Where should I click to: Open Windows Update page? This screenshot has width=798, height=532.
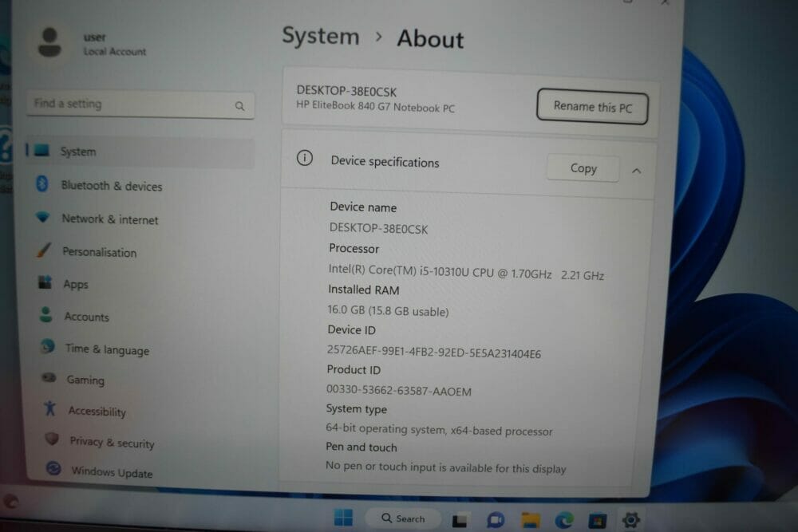[112, 472]
